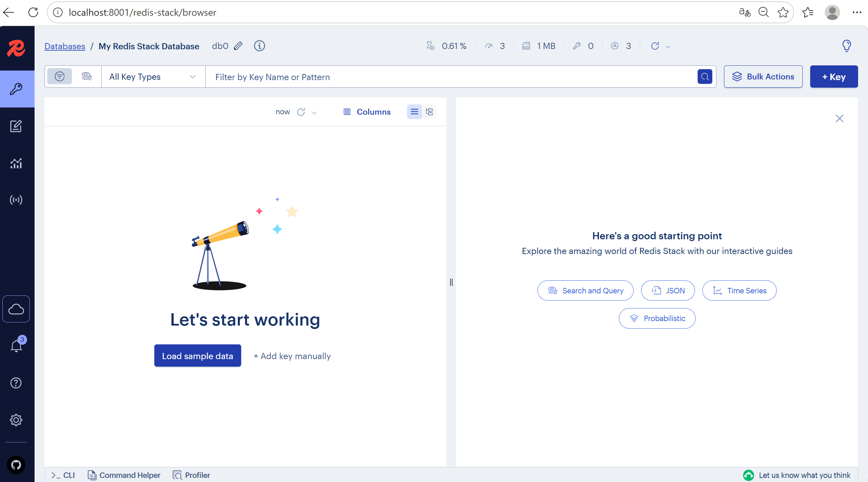Switch to Tree view toggle
The width and height of the screenshot is (868, 482).
click(429, 112)
